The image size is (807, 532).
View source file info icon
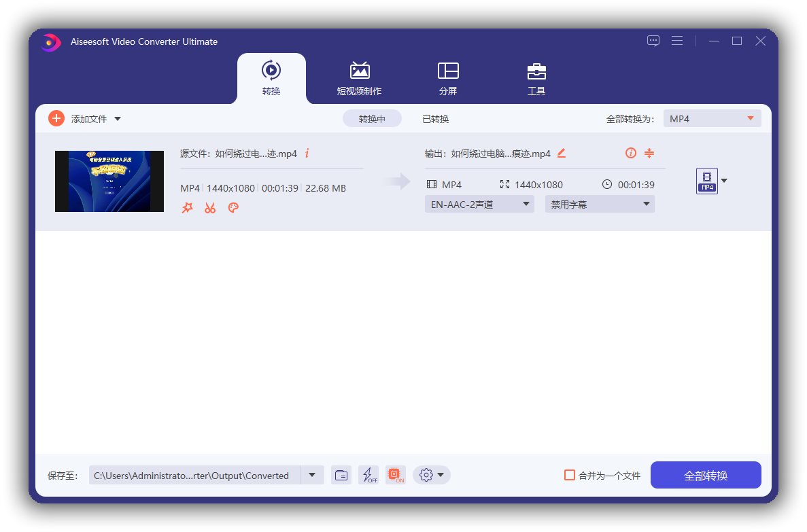click(307, 153)
